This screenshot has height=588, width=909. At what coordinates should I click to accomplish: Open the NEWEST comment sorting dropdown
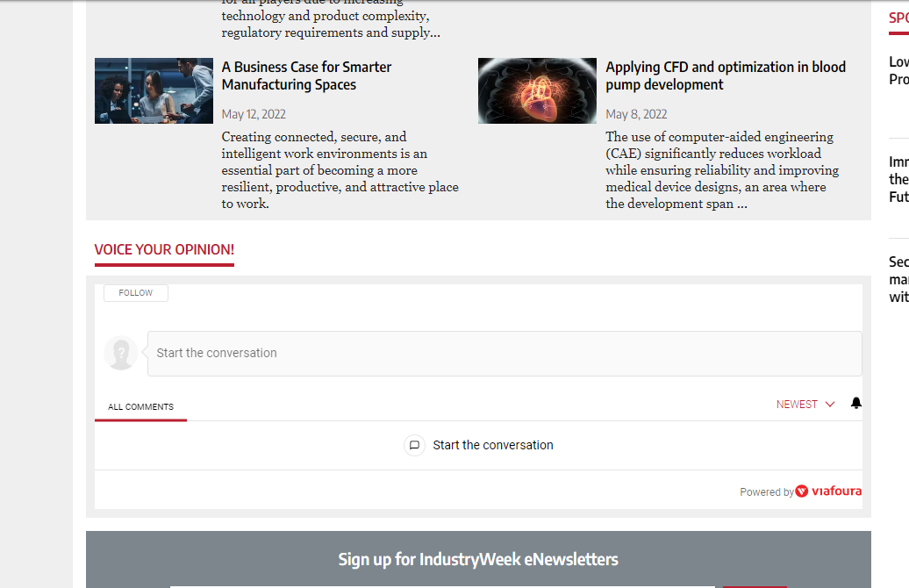point(797,405)
